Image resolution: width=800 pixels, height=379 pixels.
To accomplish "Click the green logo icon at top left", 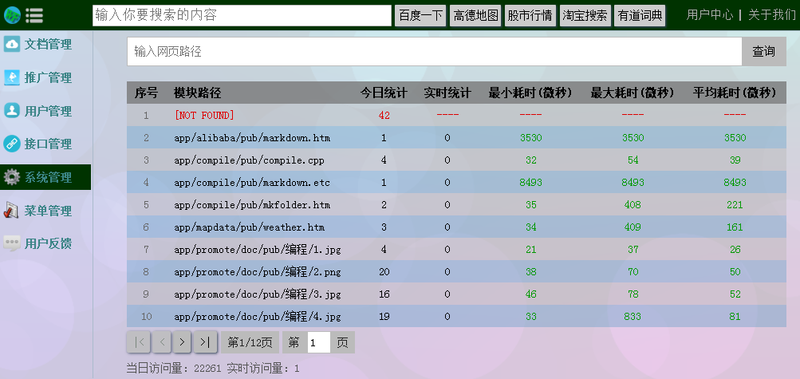I will pos(12,15).
